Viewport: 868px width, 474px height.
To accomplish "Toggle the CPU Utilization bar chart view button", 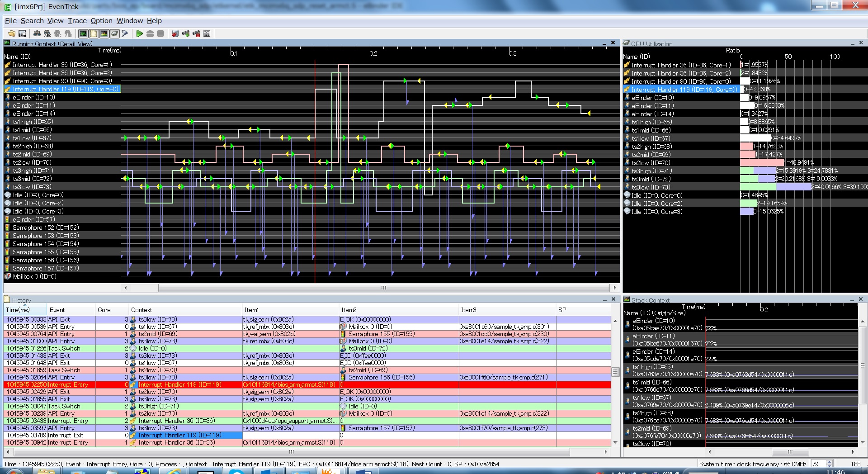I will click(104, 33).
